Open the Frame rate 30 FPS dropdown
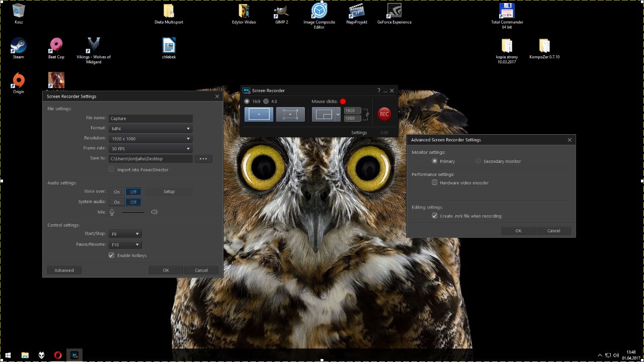 (x=150, y=149)
